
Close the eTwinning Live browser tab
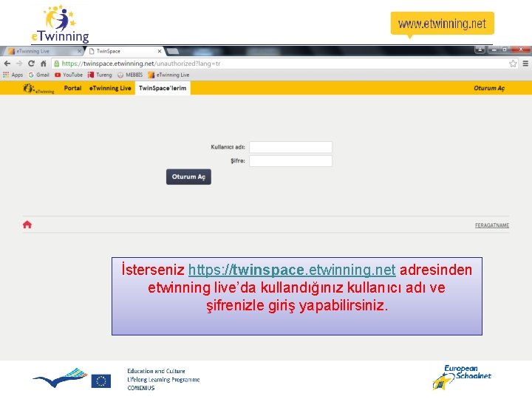[x=79, y=51]
